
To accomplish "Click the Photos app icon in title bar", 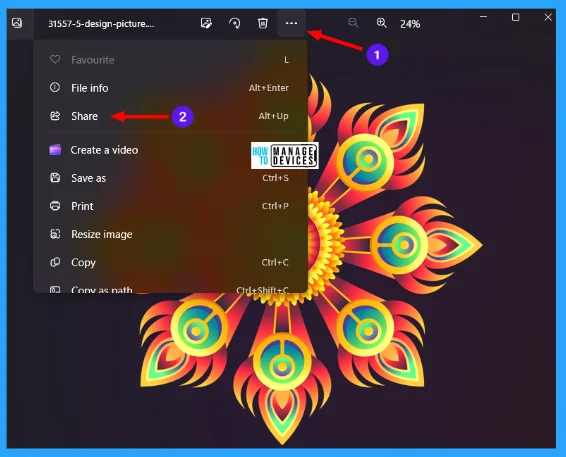I will coord(17,23).
